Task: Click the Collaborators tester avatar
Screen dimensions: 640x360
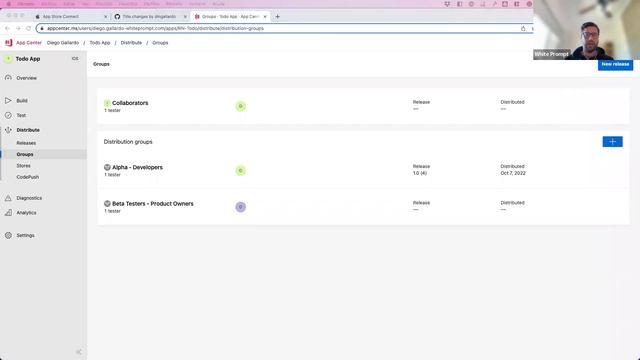Action: point(240,106)
